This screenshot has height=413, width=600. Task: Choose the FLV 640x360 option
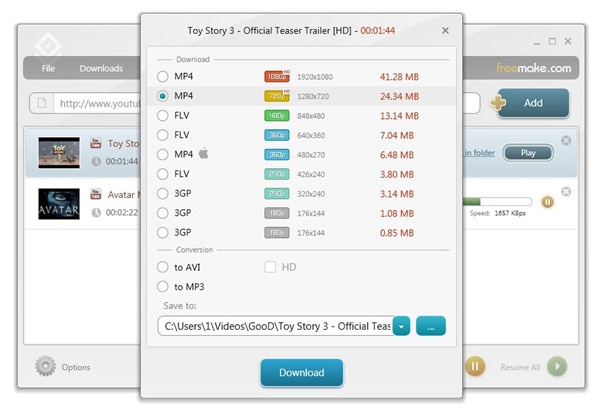click(x=163, y=135)
